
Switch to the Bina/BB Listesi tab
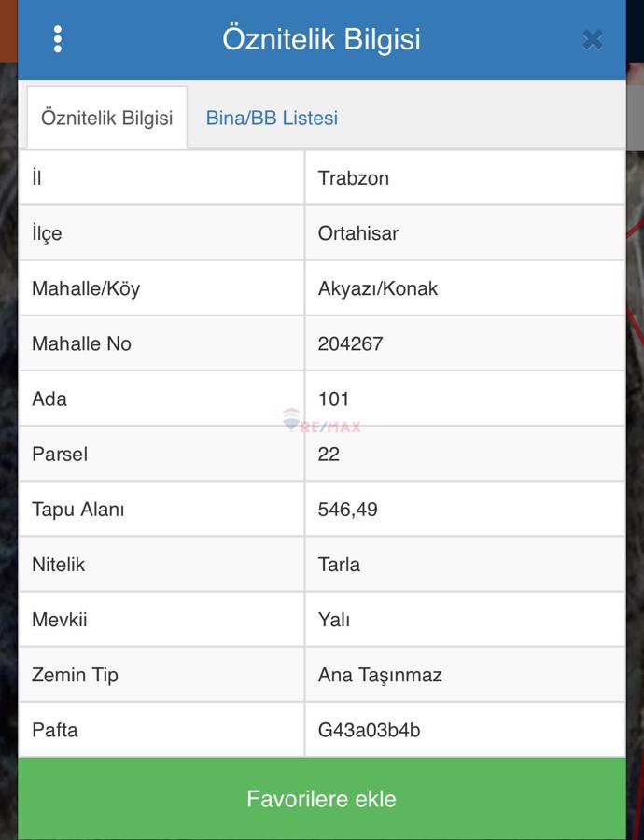pyautogui.click(x=271, y=117)
